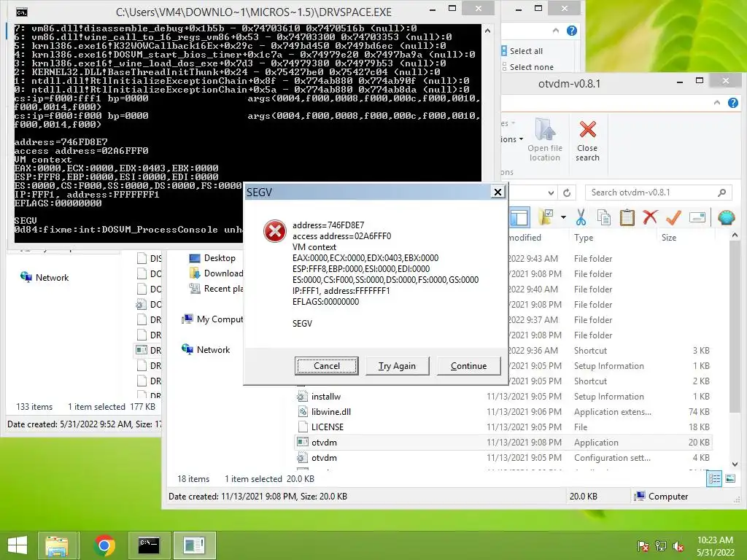Switch to the command prompt taskbar button
Image resolution: width=747 pixels, height=560 pixels.
[149, 545]
